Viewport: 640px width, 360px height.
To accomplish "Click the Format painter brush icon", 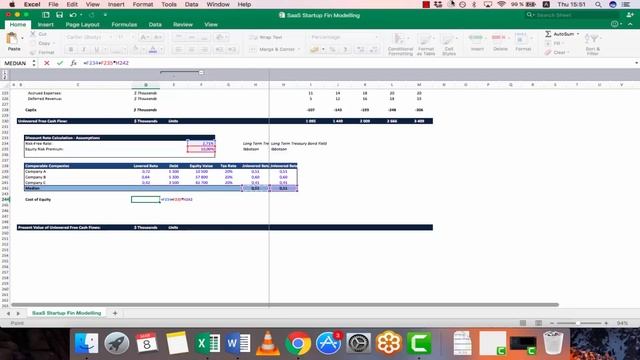I will (33, 52).
